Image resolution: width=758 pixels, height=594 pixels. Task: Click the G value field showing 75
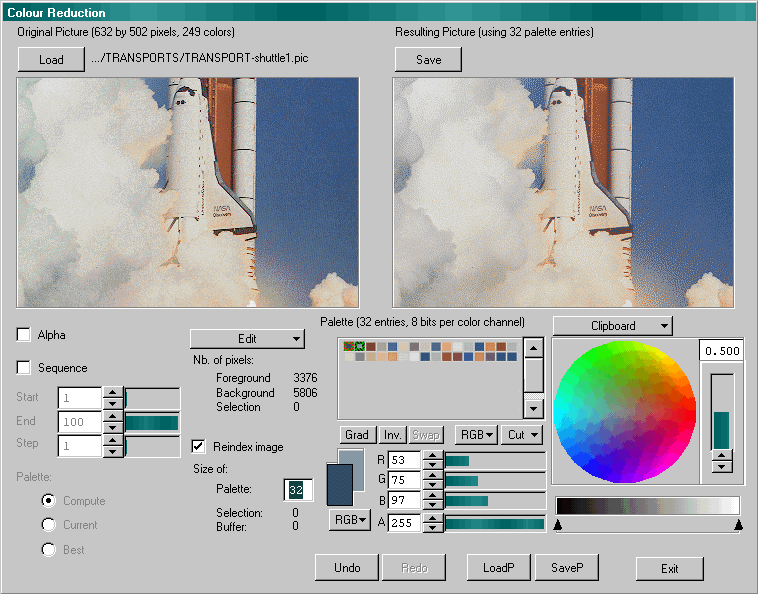[405, 480]
